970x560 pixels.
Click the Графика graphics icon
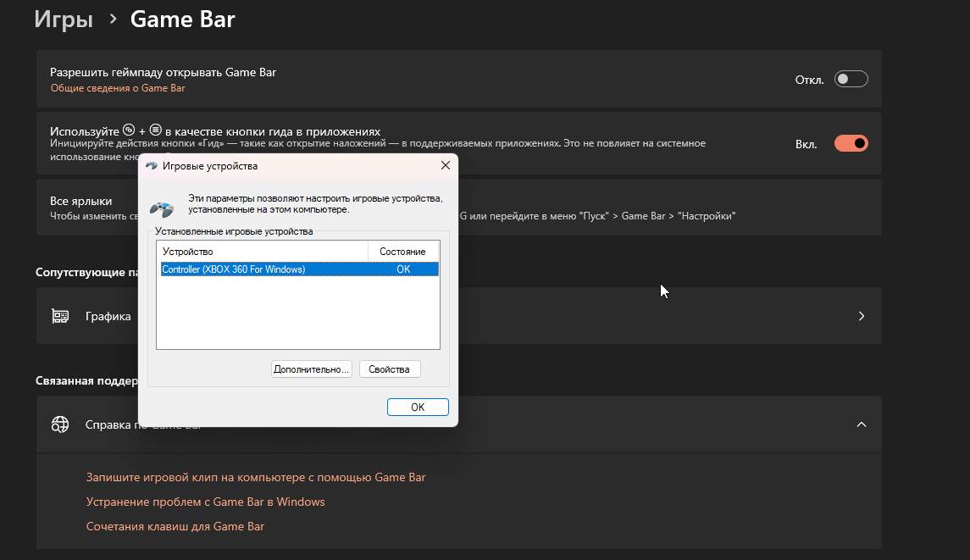coord(60,316)
